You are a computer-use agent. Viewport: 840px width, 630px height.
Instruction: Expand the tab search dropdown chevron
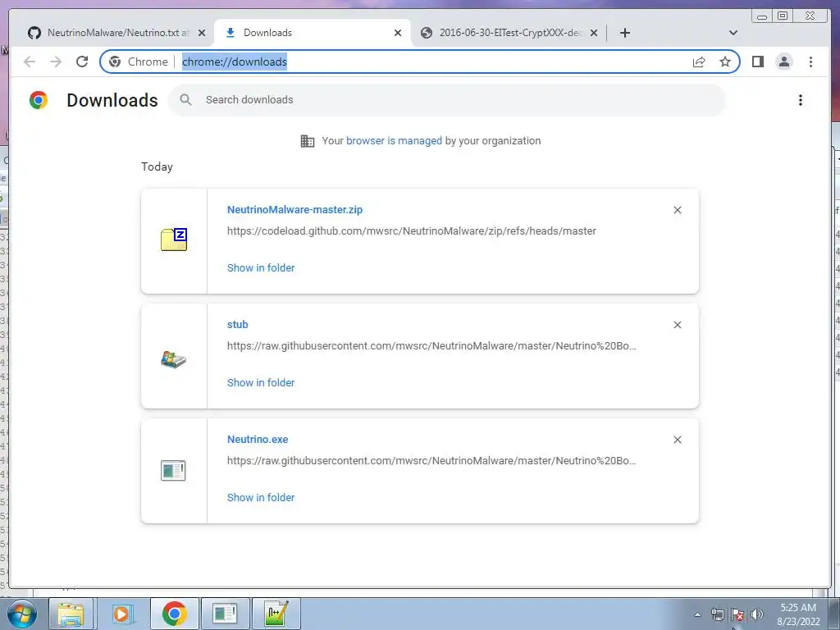(733, 33)
